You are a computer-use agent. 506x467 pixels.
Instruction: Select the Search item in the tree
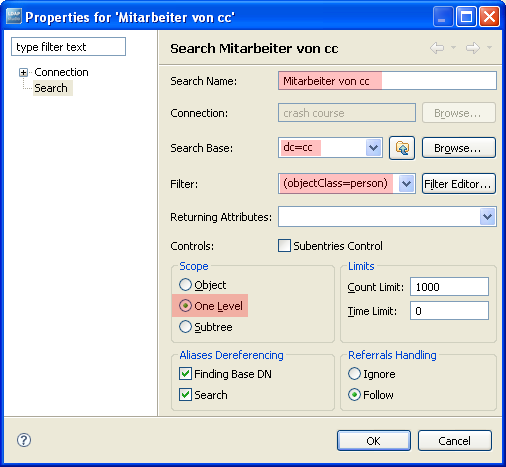(x=51, y=88)
